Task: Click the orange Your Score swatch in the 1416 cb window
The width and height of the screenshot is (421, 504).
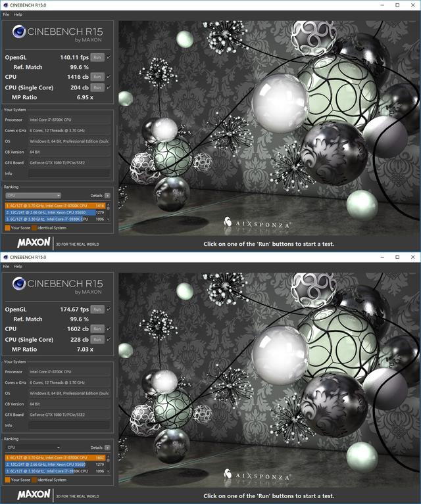Action: tap(7, 228)
